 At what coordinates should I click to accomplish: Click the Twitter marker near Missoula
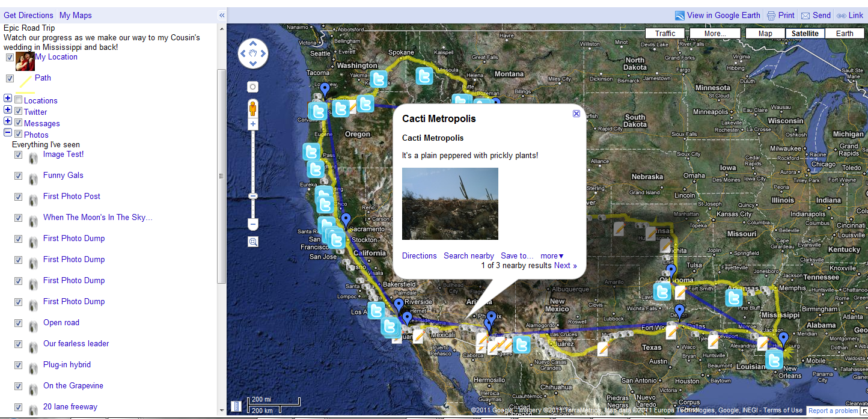click(x=424, y=76)
